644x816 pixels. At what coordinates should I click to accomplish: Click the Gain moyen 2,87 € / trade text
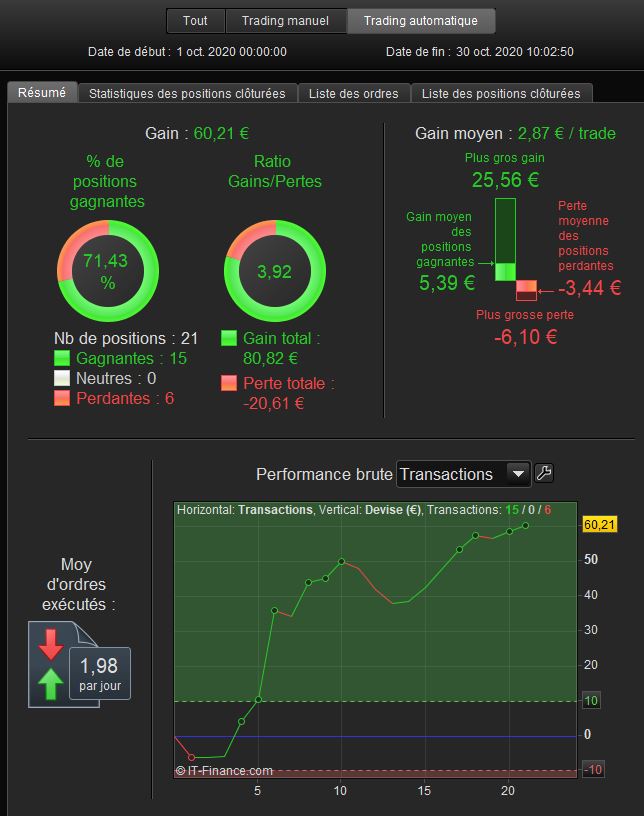pos(515,133)
